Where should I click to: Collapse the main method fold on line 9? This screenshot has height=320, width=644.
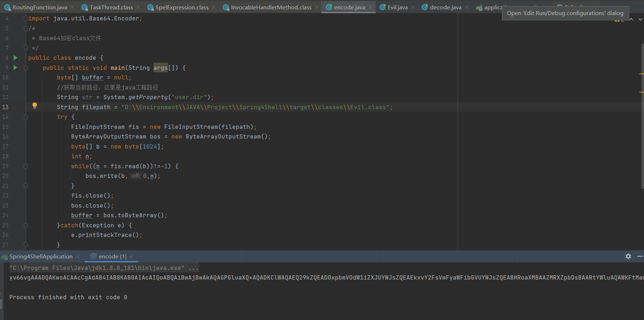[x=26, y=68]
